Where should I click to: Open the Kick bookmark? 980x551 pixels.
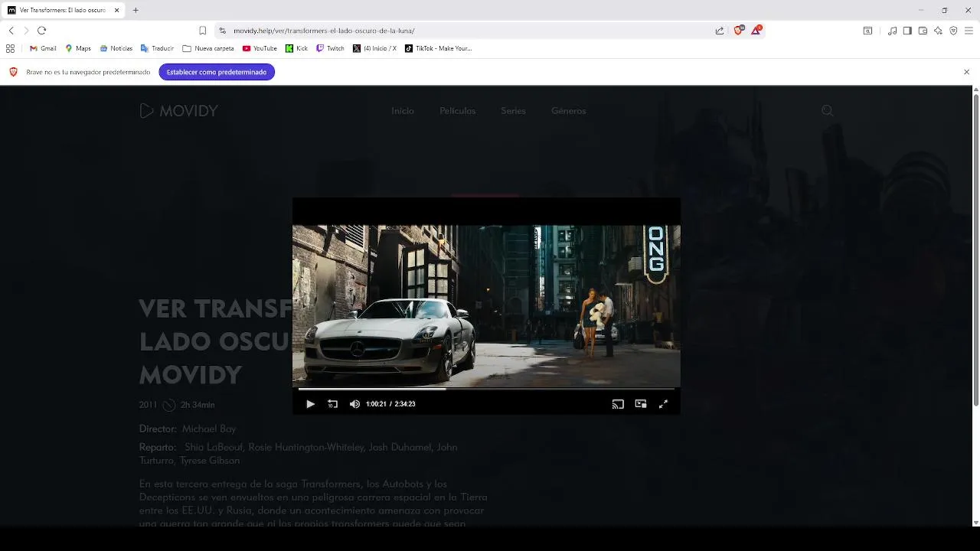297,48
